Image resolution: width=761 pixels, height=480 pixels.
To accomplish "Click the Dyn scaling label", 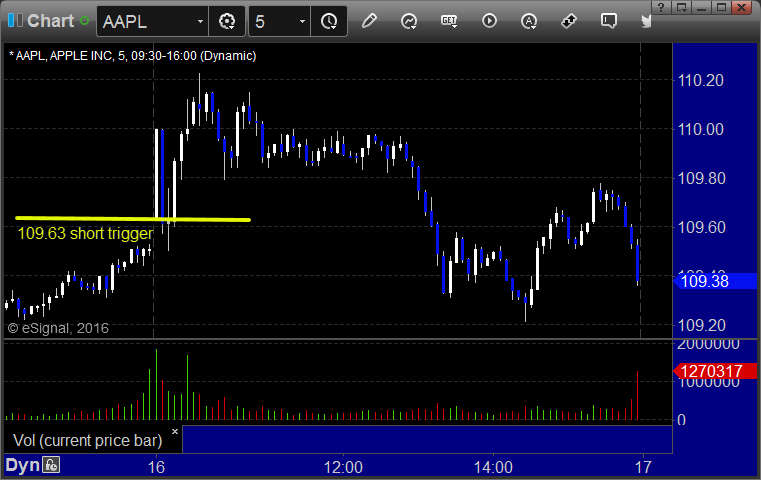I will (x=22, y=465).
